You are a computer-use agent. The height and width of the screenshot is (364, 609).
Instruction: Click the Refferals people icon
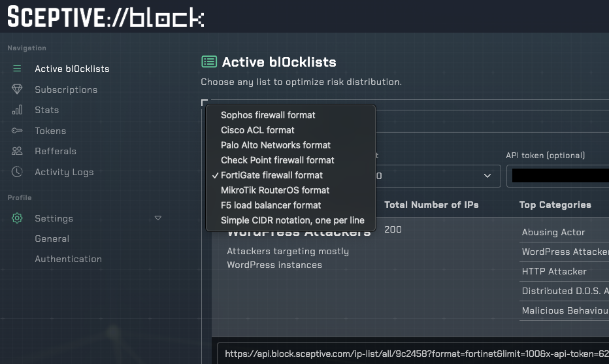(17, 151)
